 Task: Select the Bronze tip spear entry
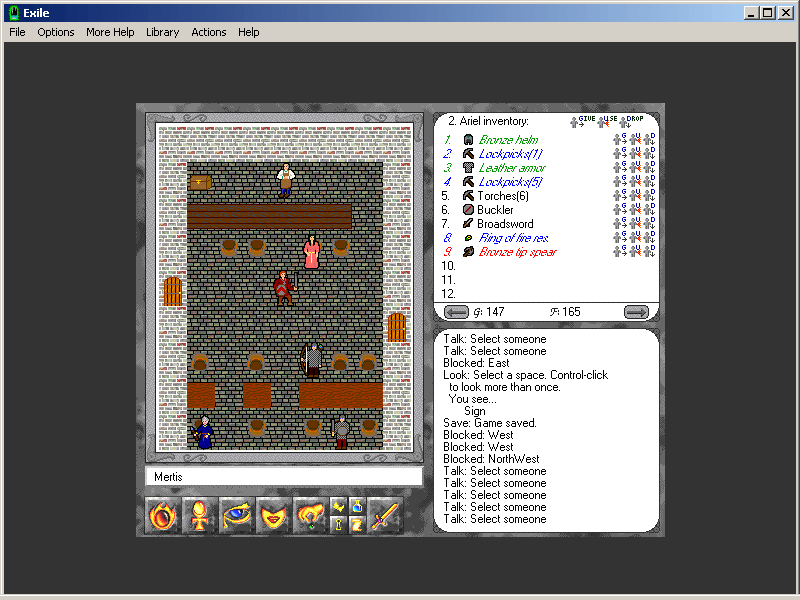517,252
